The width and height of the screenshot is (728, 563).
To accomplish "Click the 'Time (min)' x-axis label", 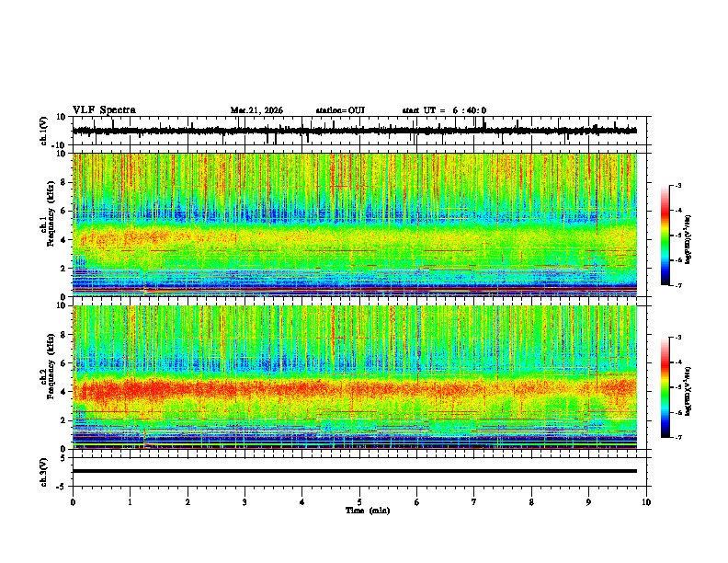I will pyautogui.click(x=368, y=511).
